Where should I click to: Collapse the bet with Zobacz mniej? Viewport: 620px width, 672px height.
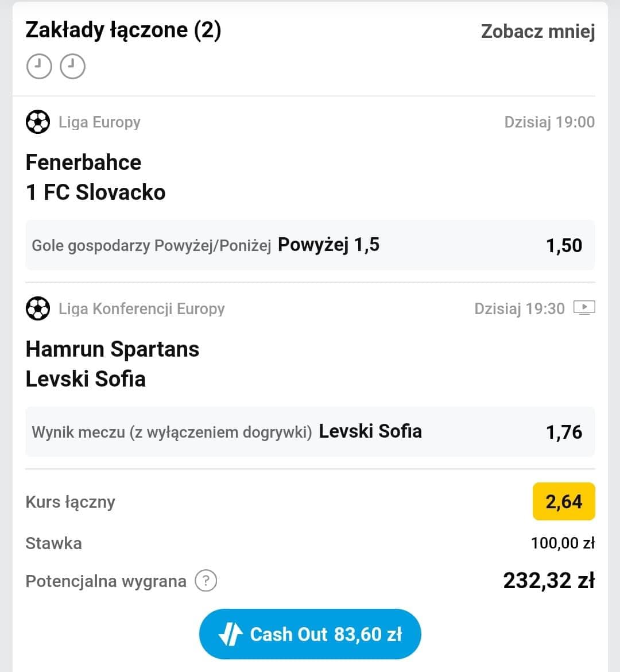coord(538,31)
